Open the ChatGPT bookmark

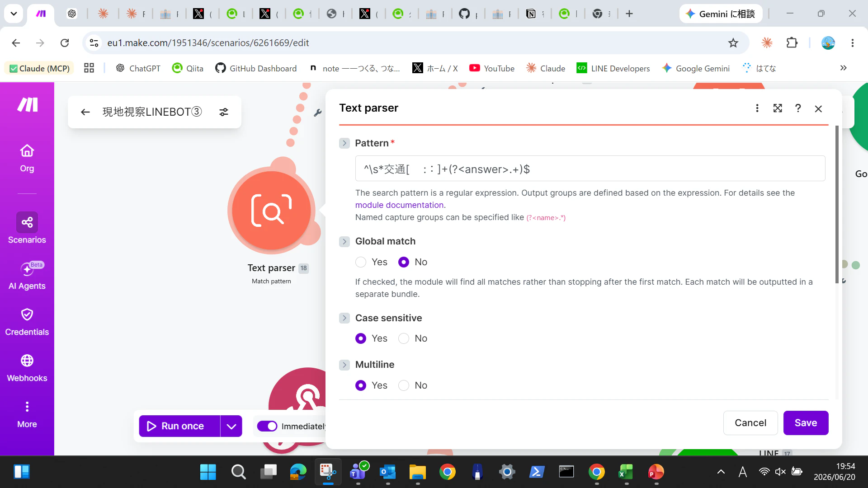[138, 68]
